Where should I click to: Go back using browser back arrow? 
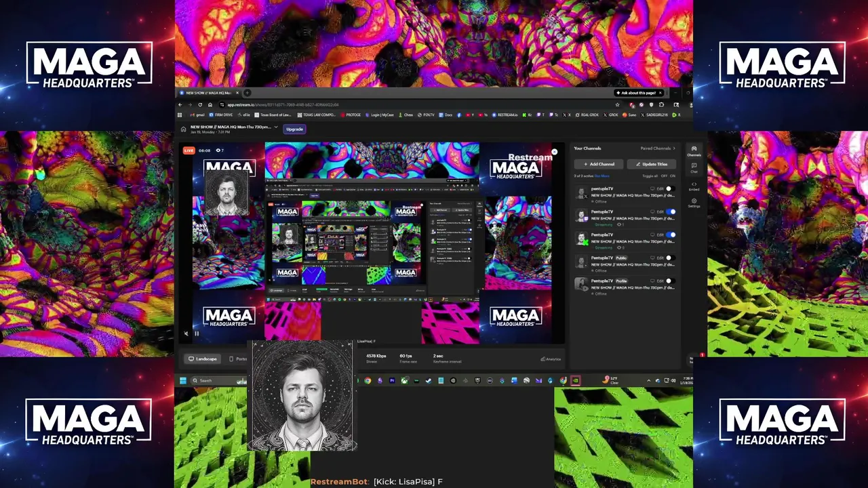(x=180, y=104)
